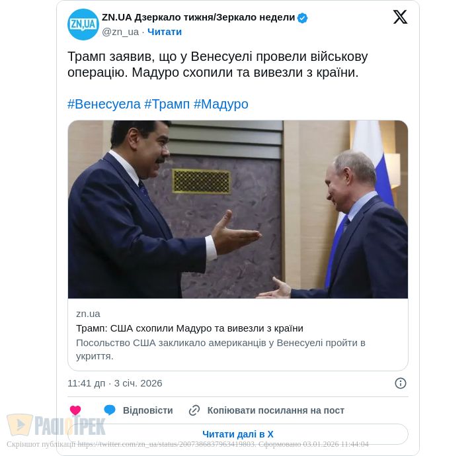Click the blue reply bubble icon
This screenshot has height=456, width=476.
(x=110, y=410)
